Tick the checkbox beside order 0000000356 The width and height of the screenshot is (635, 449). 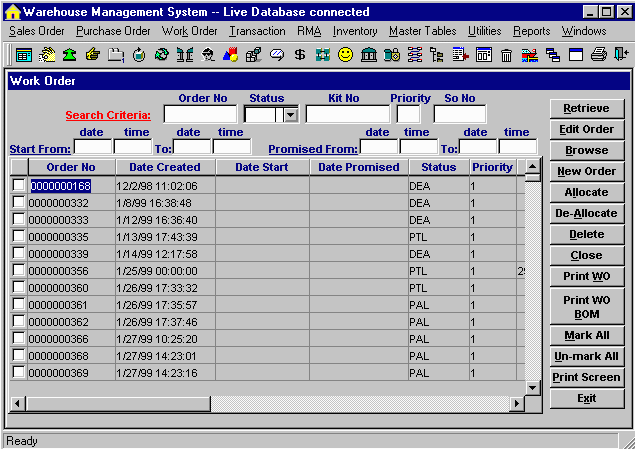(x=18, y=270)
